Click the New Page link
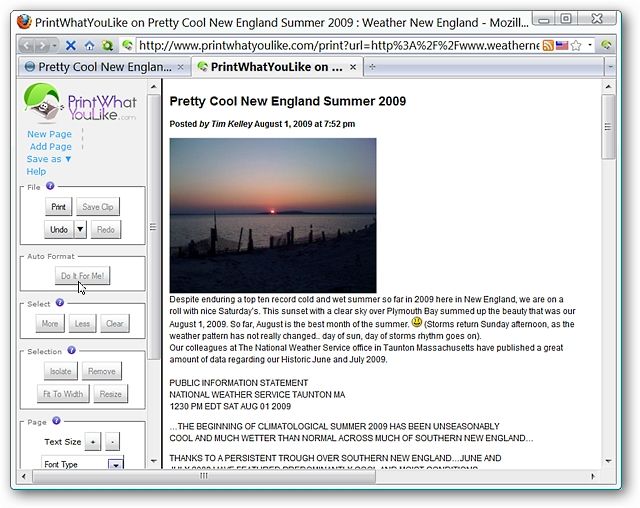 click(x=49, y=134)
